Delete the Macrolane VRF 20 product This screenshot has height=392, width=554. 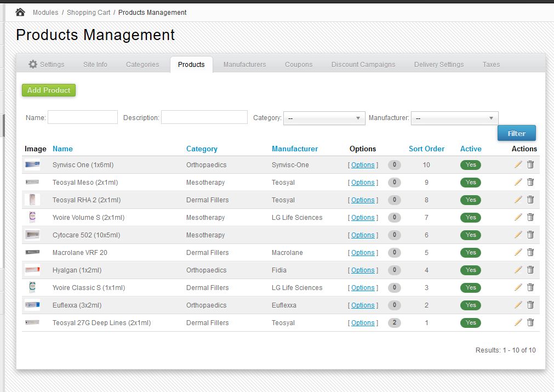tap(530, 252)
